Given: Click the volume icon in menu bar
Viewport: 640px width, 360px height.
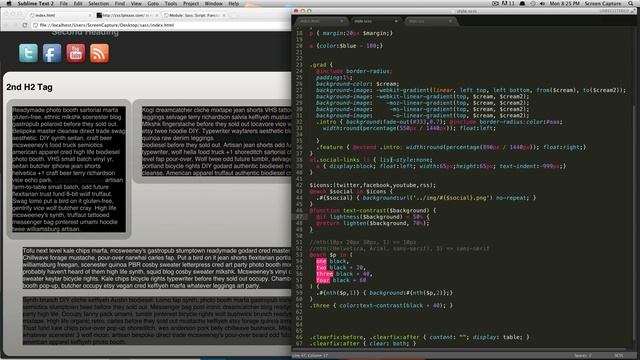Looking at the screenshot, I should [x=542, y=3].
